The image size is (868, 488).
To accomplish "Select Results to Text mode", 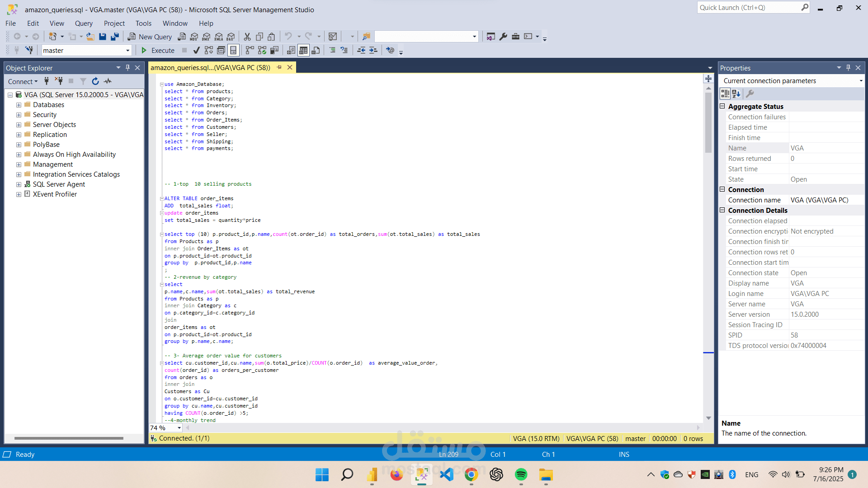I will [x=291, y=50].
